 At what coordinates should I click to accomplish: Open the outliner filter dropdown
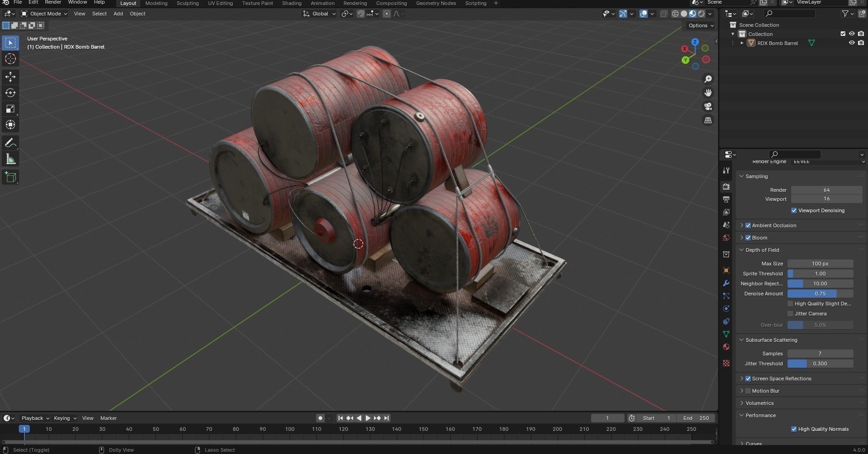[848, 14]
